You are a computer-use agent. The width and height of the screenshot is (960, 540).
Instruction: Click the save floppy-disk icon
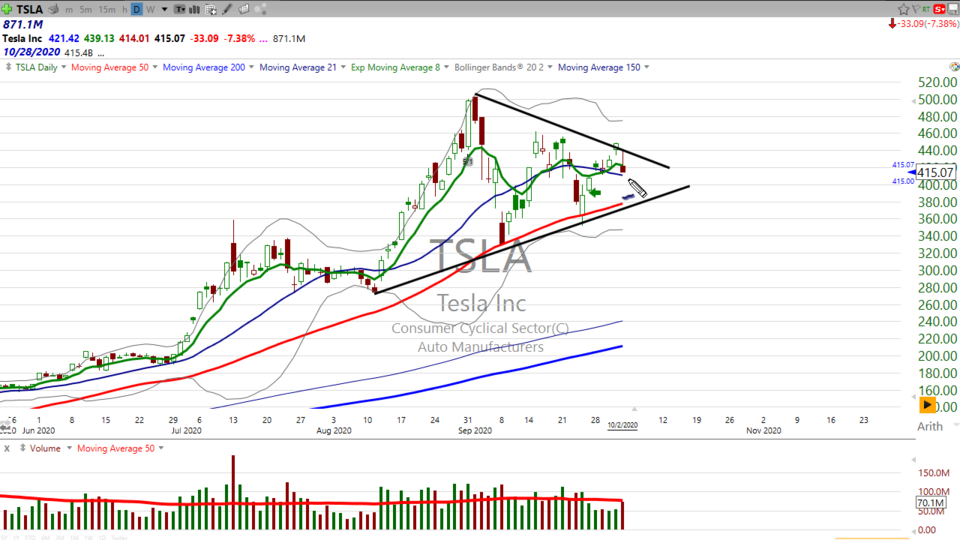tap(953, 9)
